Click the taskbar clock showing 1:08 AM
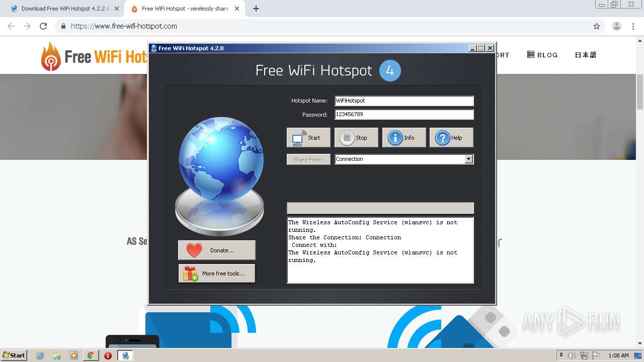644x362 pixels. point(618,355)
